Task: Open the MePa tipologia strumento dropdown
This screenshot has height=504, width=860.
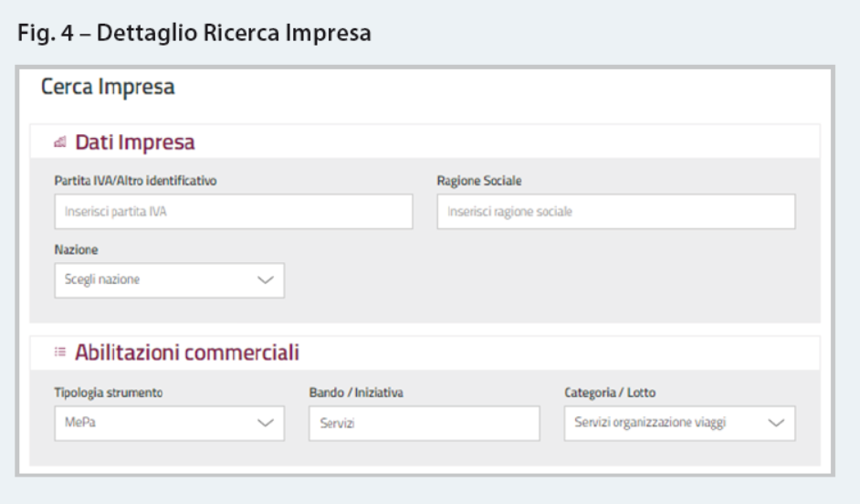Action: 170,424
